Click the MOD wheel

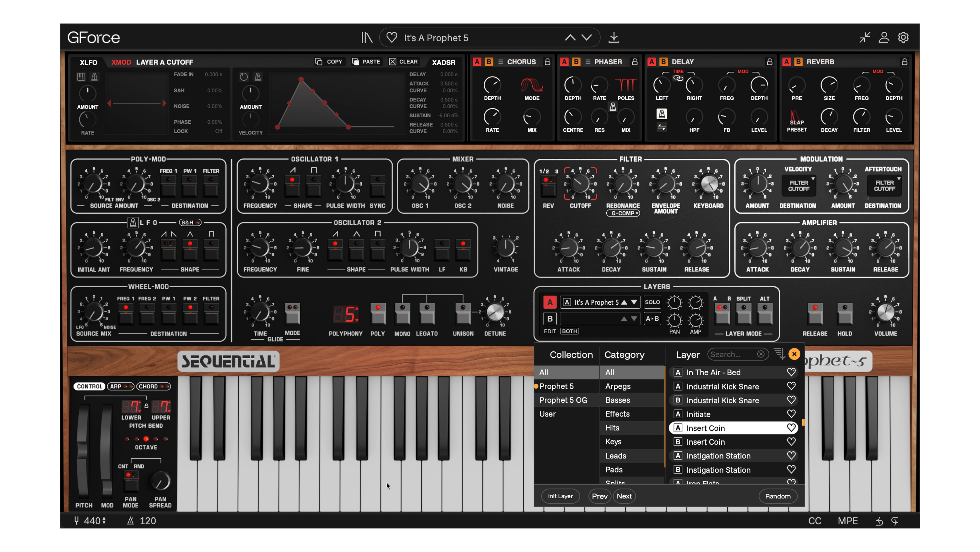[107, 451]
